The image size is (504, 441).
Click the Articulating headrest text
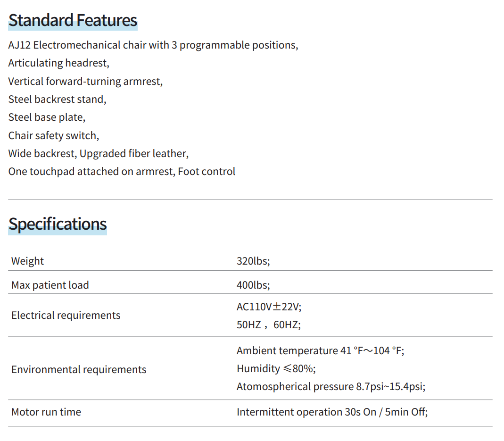click(58, 63)
